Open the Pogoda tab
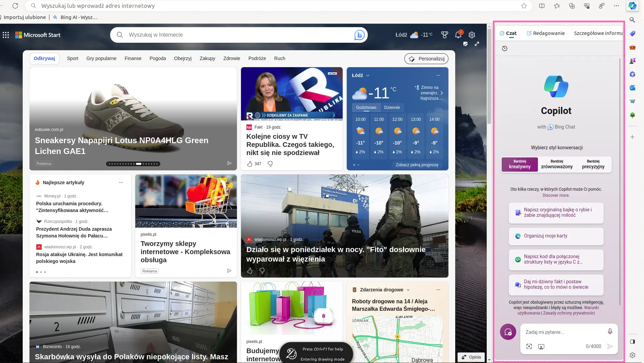The width and height of the screenshot is (644, 363). point(158,58)
